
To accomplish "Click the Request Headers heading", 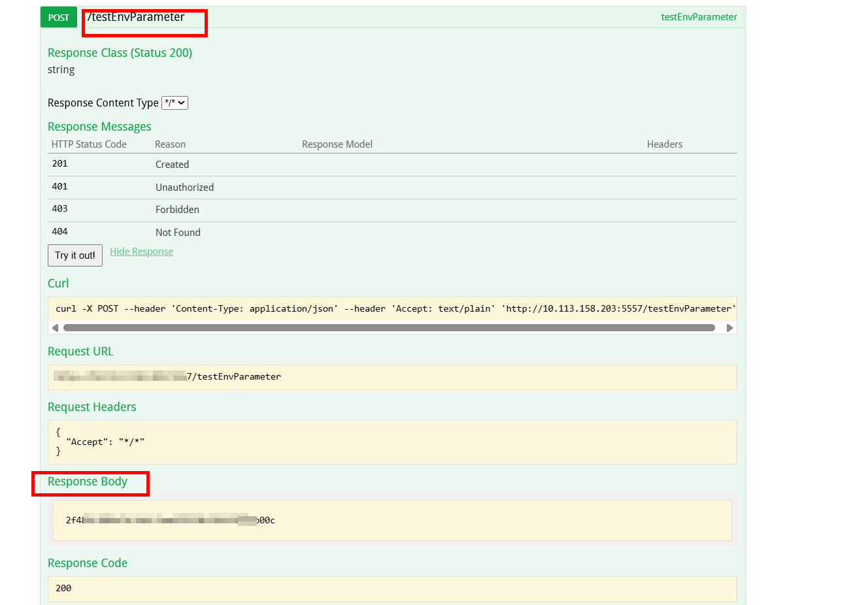I will tap(92, 407).
